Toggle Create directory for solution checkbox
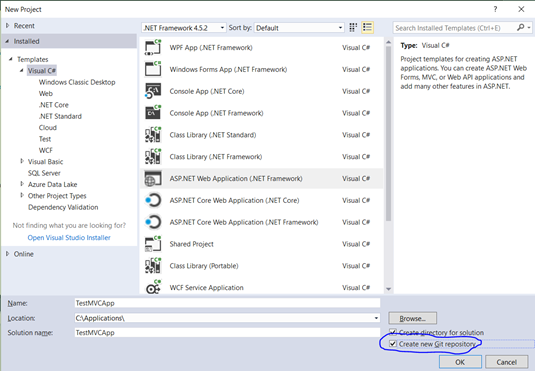This screenshot has height=371, width=535. coord(393,332)
